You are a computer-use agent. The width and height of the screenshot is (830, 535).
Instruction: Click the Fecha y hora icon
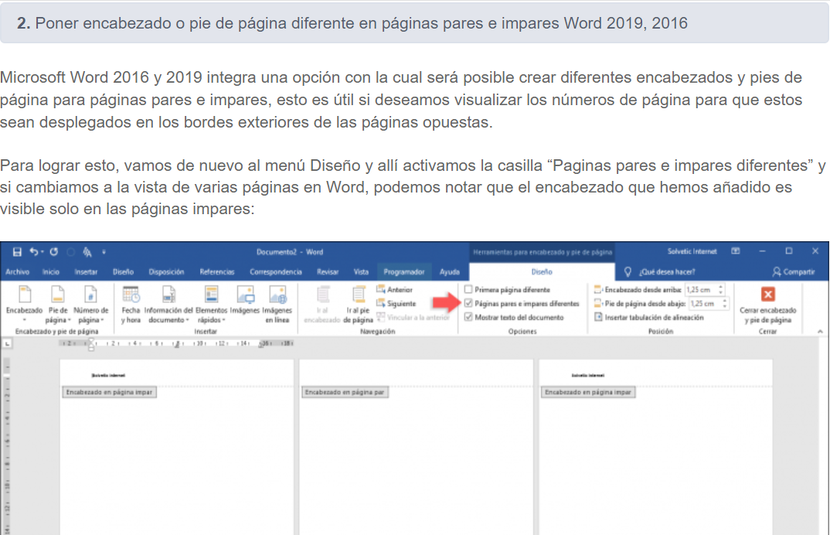point(131,298)
